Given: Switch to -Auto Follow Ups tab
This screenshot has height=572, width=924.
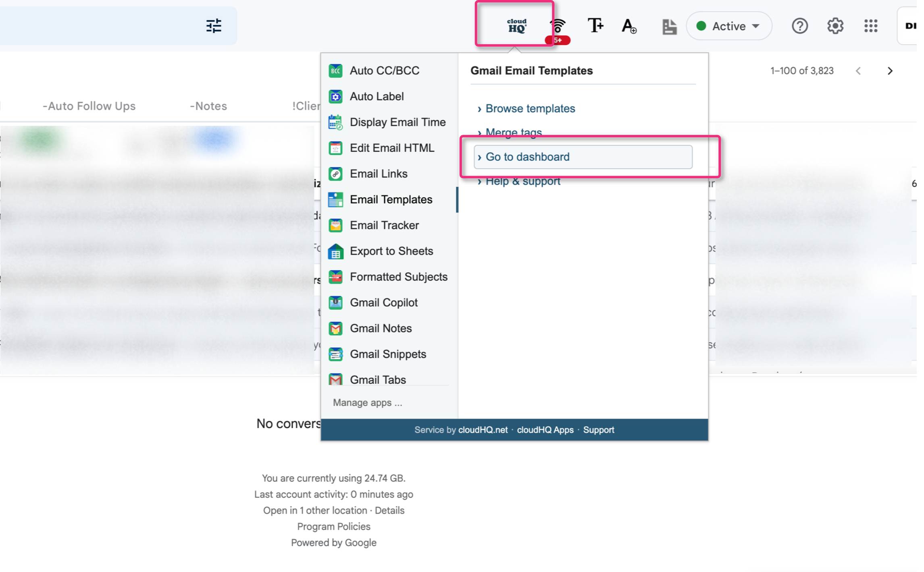Looking at the screenshot, I should click(89, 106).
